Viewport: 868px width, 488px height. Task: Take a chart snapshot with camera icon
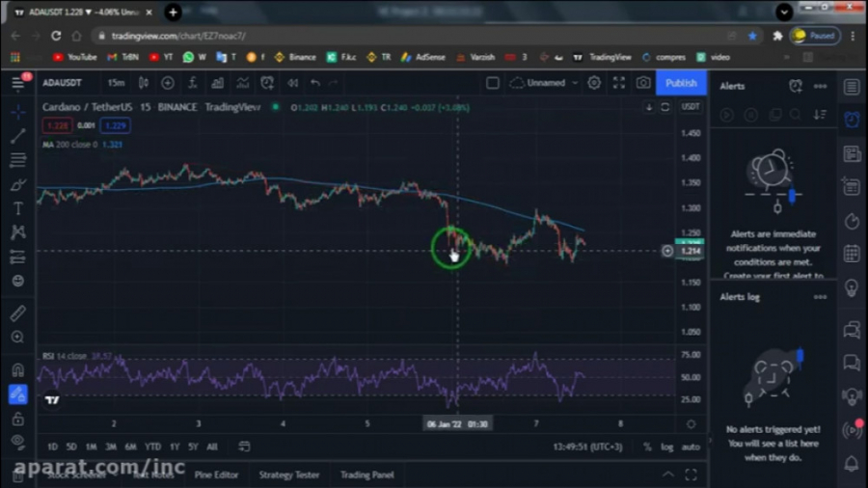point(643,83)
